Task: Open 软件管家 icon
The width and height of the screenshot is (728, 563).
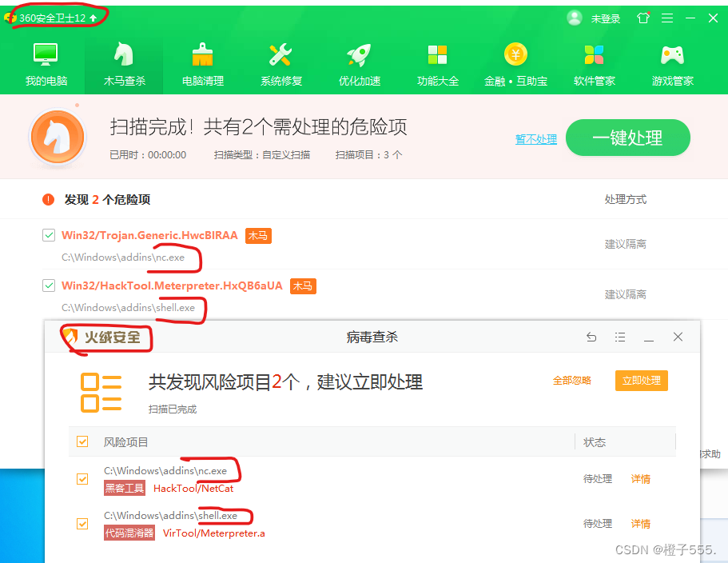Action: (x=595, y=64)
